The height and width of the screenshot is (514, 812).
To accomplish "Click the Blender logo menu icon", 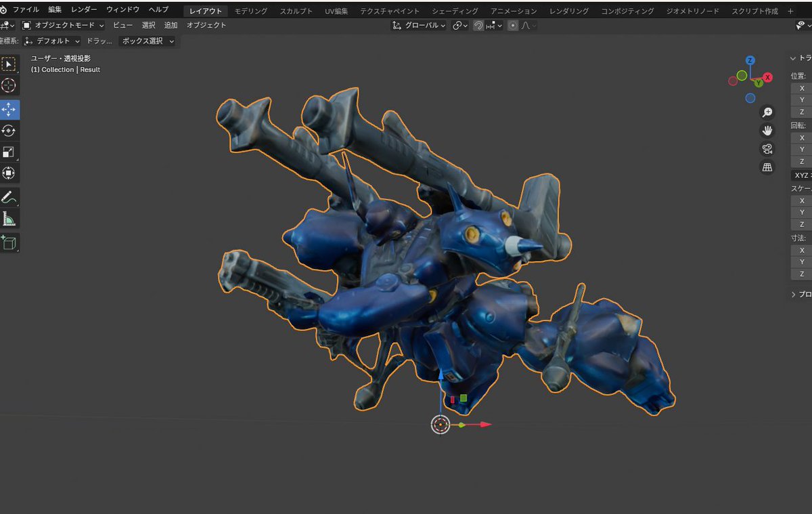I will 3,10.
